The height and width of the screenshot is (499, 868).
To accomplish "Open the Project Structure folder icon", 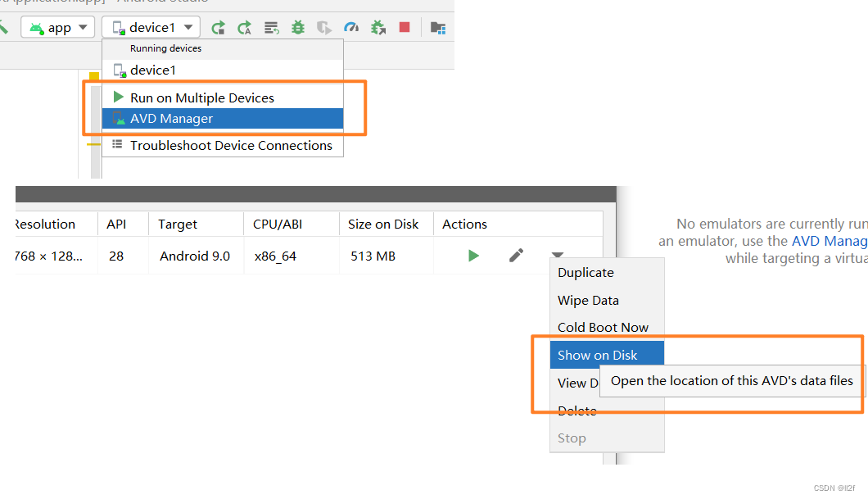I will tap(438, 28).
